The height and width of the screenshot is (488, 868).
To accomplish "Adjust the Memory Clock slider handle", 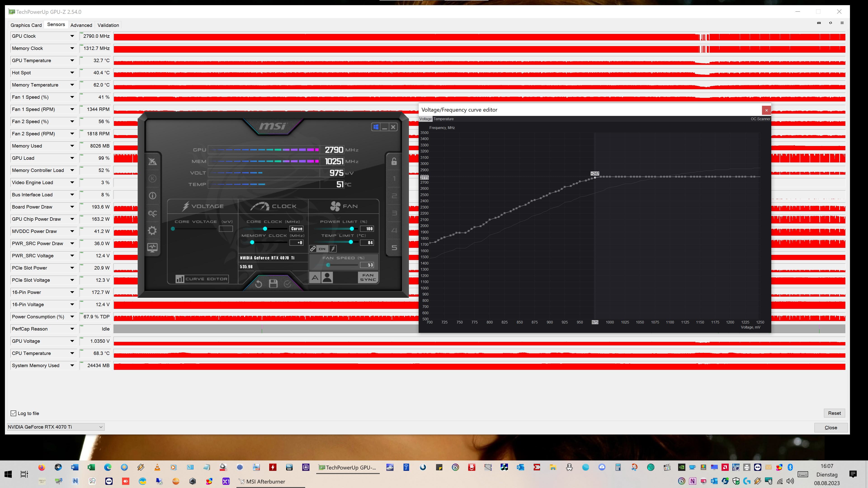I will coord(252,242).
